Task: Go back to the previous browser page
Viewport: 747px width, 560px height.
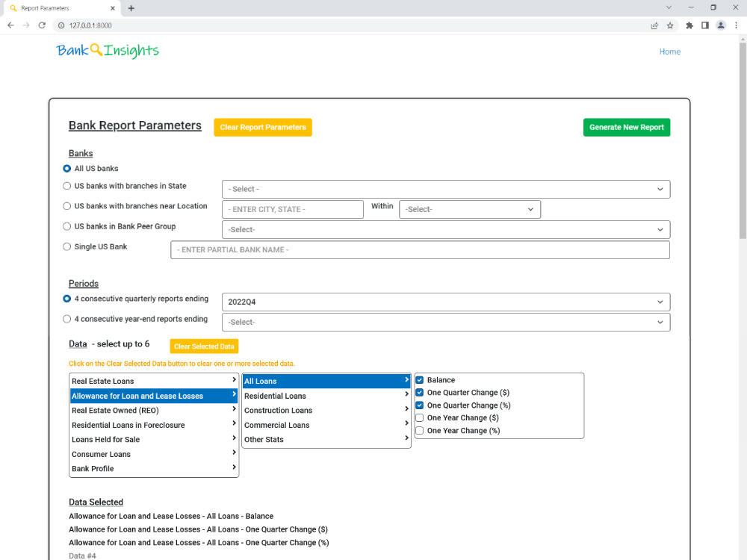Action: [x=10, y=25]
